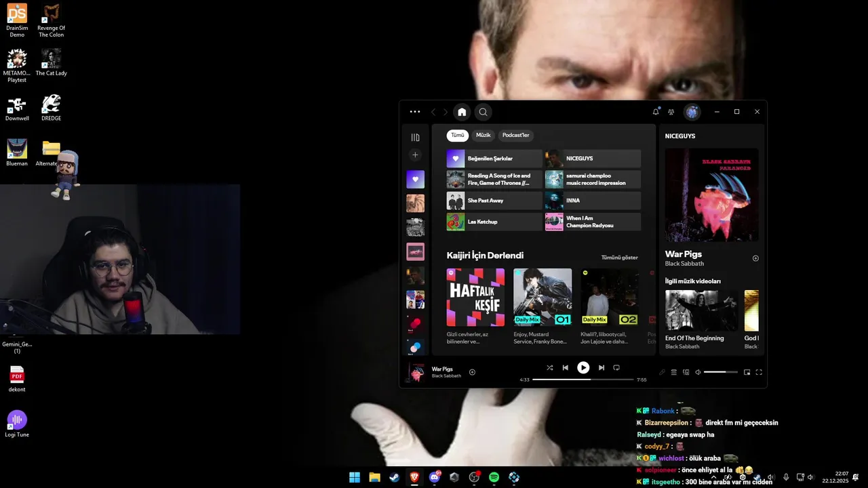Image resolution: width=868 pixels, height=488 pixels.
Task: Open Connect to a device
Action: tap(686, 372)
